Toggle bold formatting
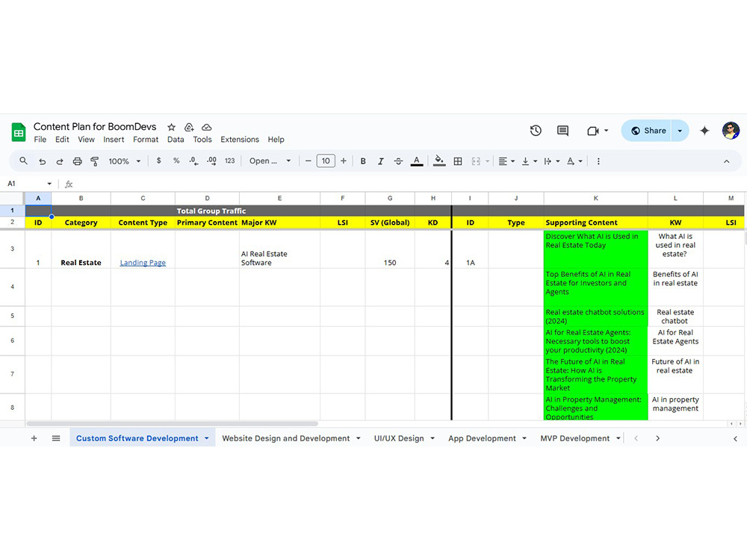The image size is (747, 560). click(x=363, y=161)
